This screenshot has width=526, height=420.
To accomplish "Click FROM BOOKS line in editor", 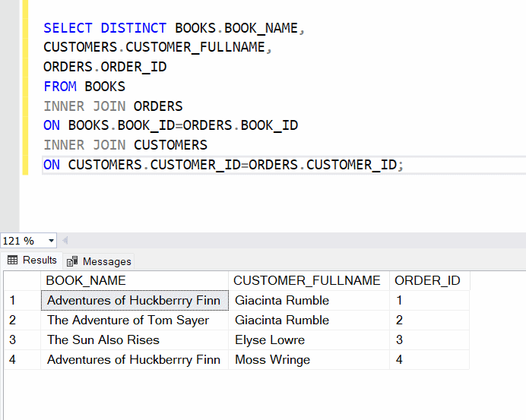I will point(84,87).
